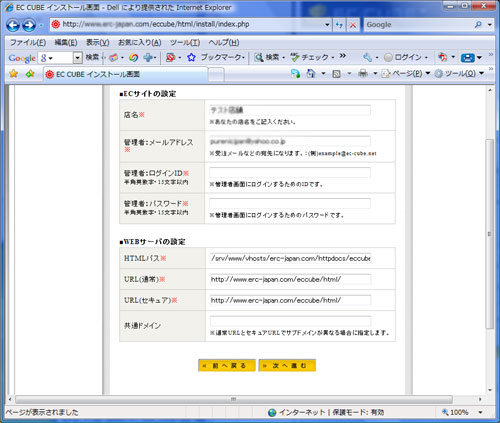This screenshot has width=500, height=423.
Task: Click the Google toolbar Bookmarks star icon
Action: [x=191, y=57]
